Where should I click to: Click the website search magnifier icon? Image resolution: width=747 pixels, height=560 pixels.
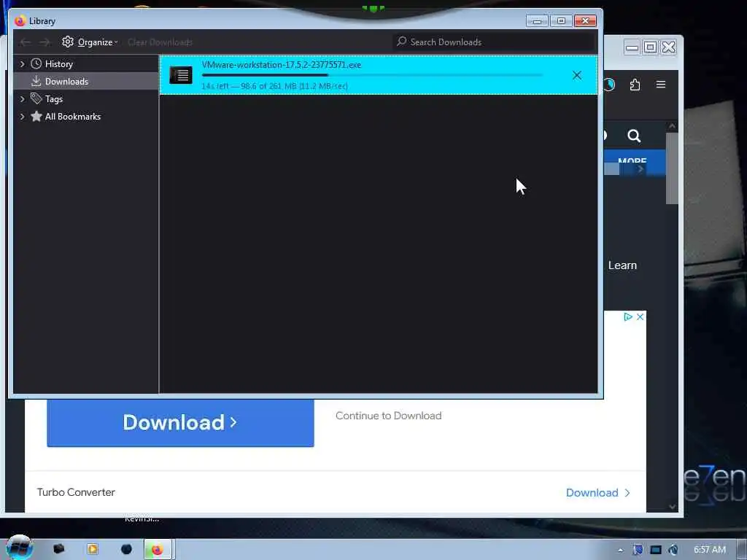point(634,136)
